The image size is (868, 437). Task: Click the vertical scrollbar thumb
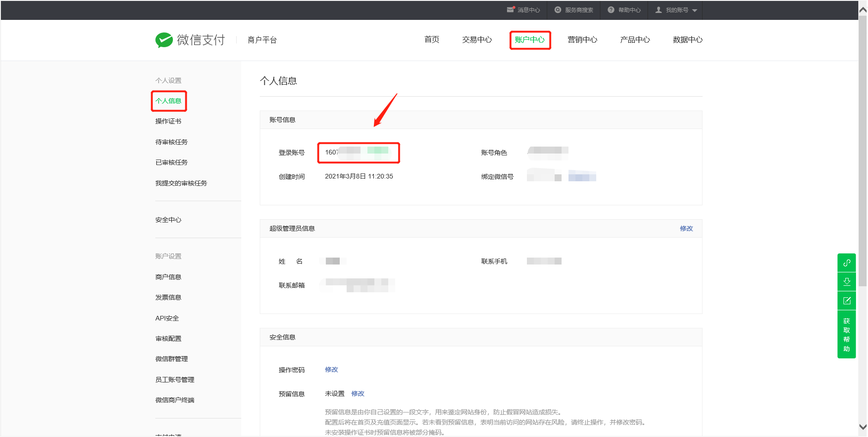[863, 151]
